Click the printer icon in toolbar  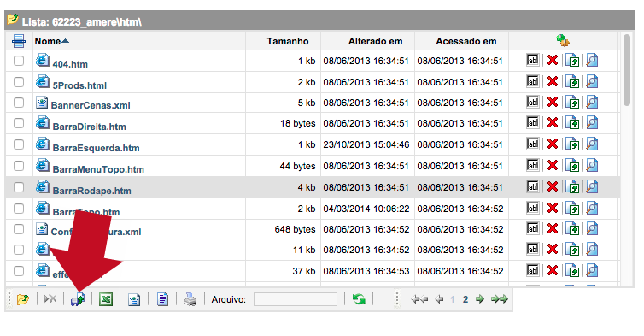(190, 299)
